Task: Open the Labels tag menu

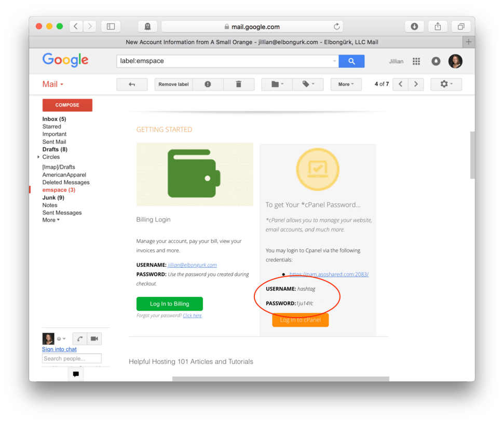Action: (x=308, y=84)
